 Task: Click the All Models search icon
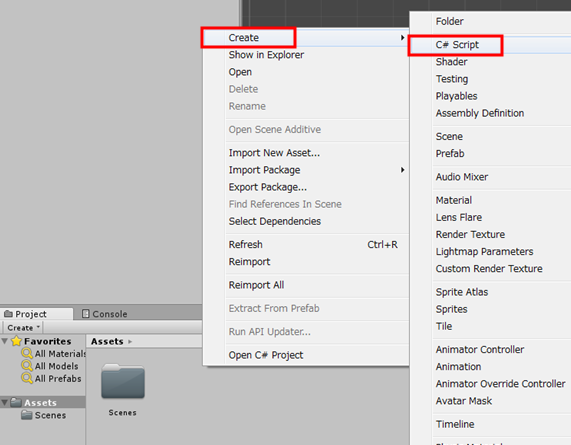27,366
